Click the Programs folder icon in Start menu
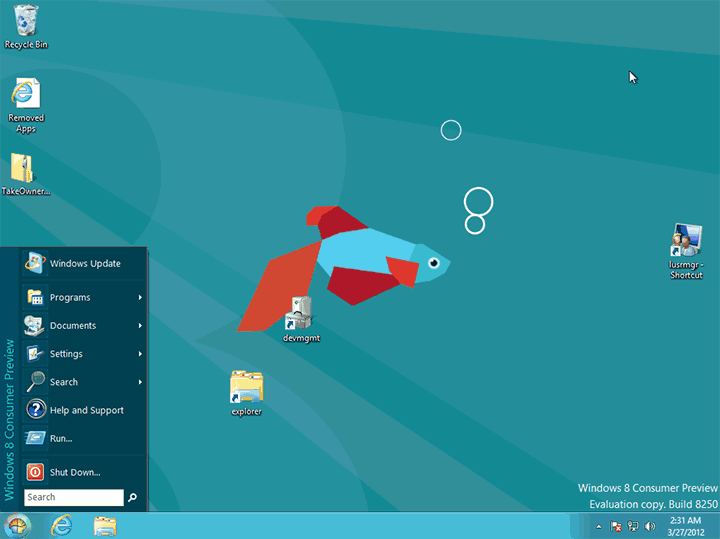 (x=35, y=297)
